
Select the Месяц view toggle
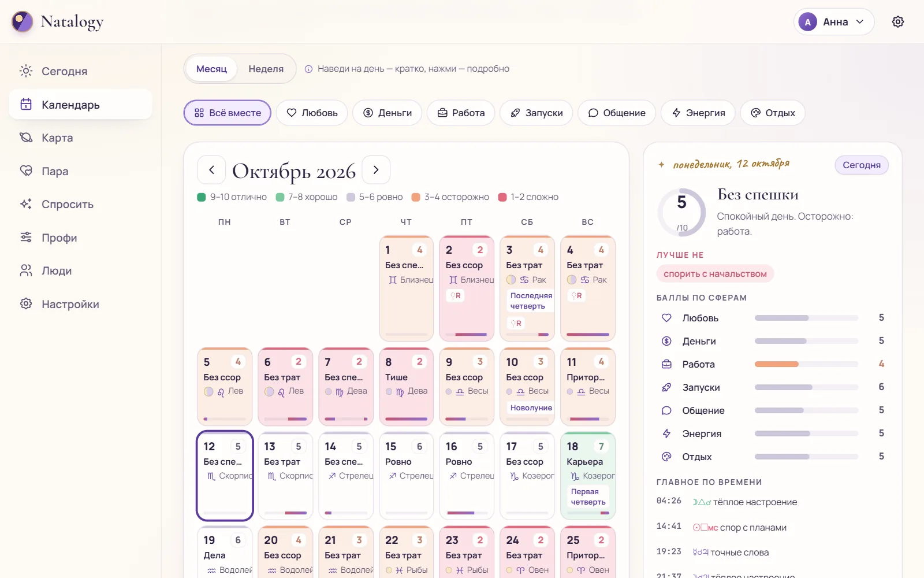pos(211,69)
